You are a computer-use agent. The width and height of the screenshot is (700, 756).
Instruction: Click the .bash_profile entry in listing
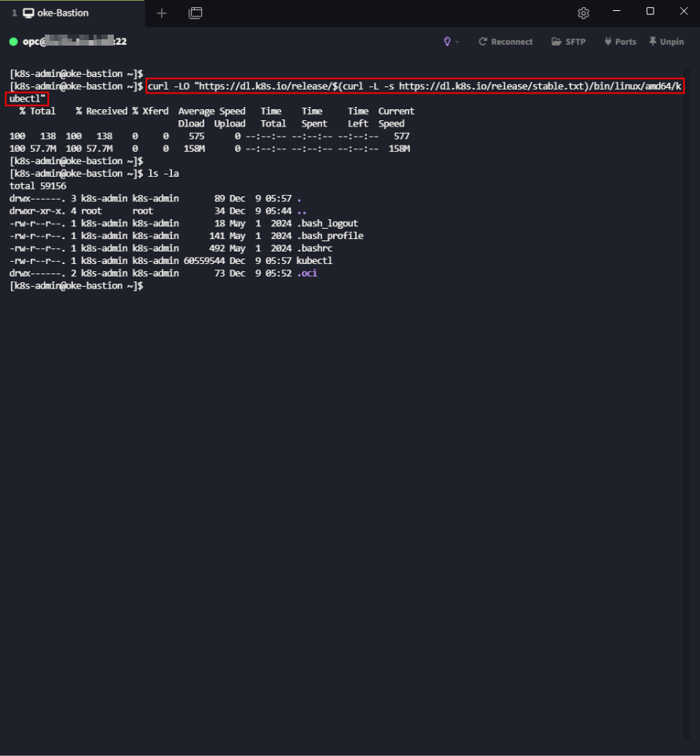click(329, 236)
